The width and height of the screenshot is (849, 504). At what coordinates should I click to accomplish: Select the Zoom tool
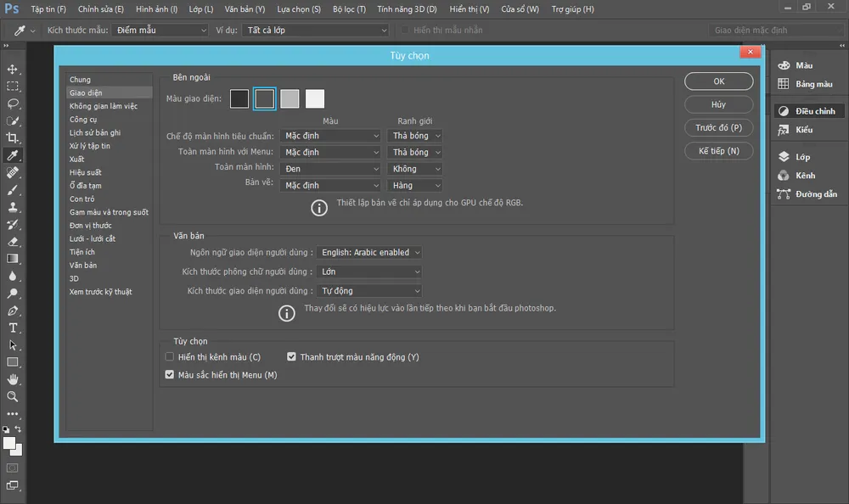(x=13, y=396)
